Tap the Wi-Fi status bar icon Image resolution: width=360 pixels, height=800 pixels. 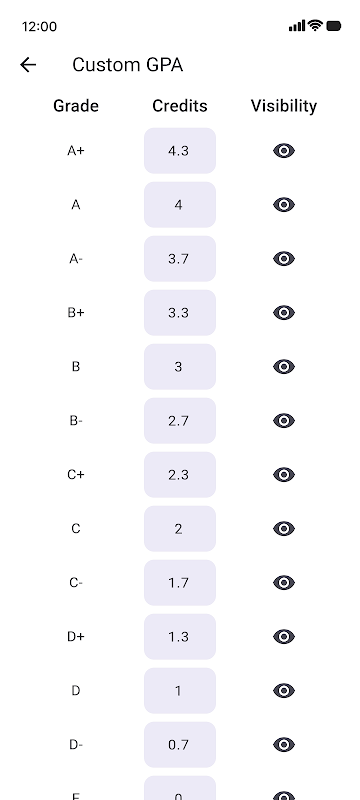316,26
